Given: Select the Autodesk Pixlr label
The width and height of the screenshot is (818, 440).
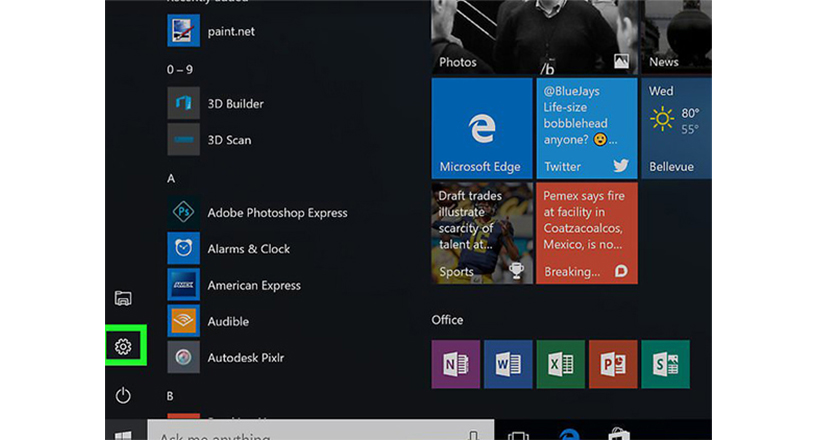Looking at the screenshot, I should click(x=246, y=358).
